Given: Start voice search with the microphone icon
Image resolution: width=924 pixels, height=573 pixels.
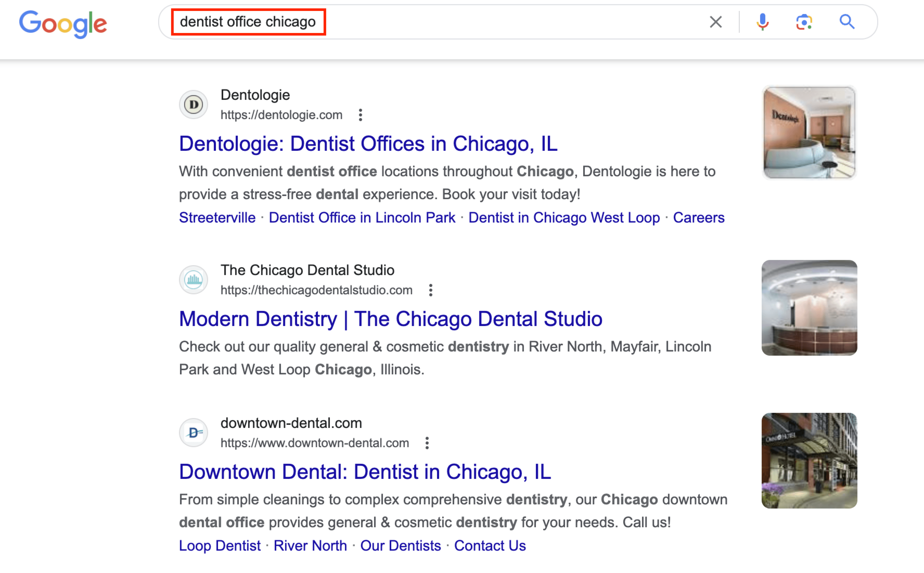Looking at the screenshot, I should coord(762,22).
